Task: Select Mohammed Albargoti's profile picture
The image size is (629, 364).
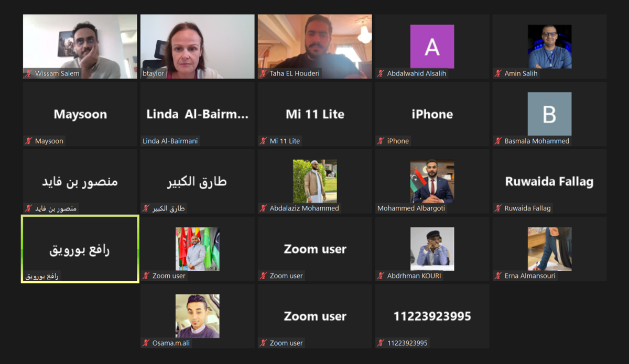Action: coord(432,181)
